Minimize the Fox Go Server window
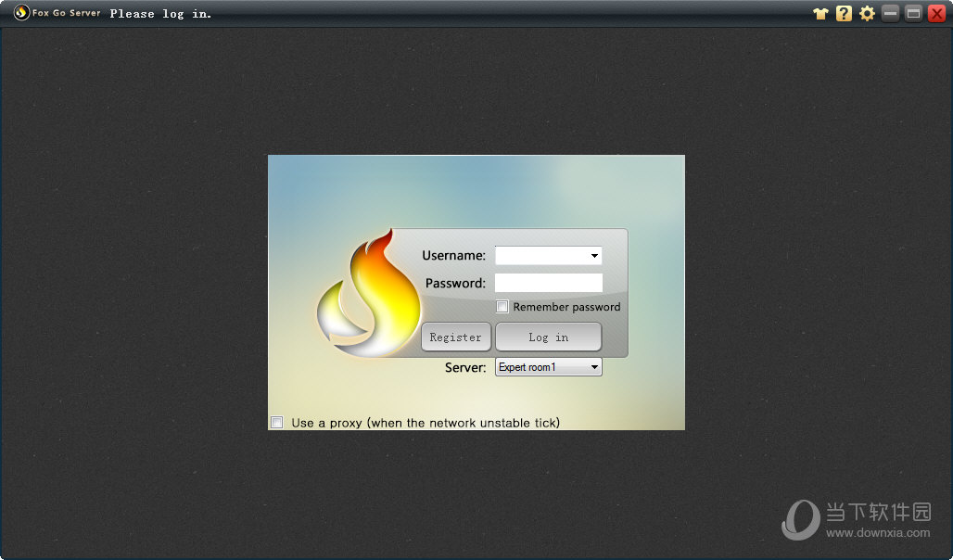This screenshot has height=560, width=953. (x=890, y=13)
